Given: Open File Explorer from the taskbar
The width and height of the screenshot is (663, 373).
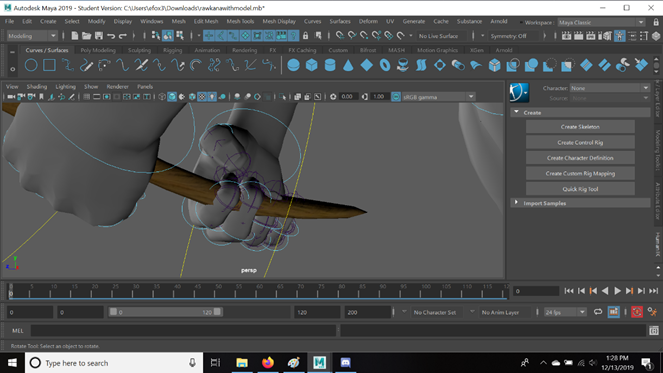Looking at the screenshot, I should pyautogui.click(x=242, y=362).
